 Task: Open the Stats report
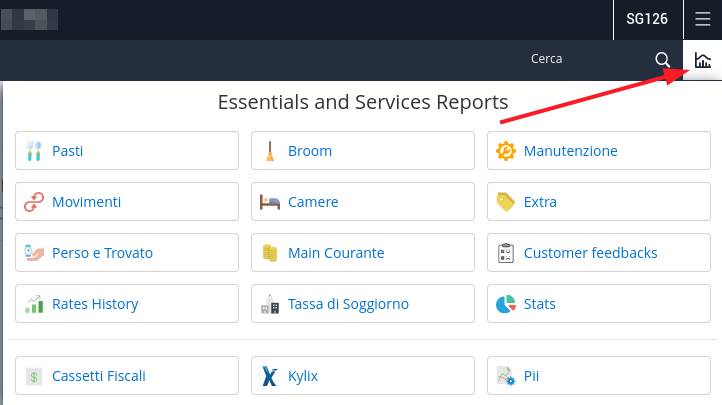599,304
